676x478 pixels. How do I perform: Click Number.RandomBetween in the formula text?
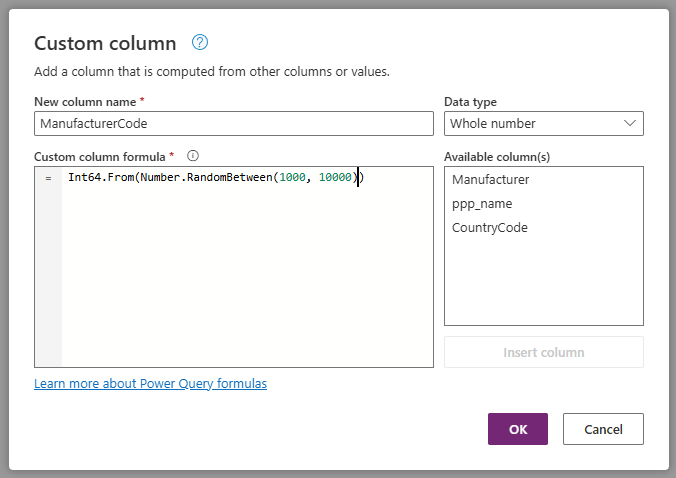click(206, 178)
